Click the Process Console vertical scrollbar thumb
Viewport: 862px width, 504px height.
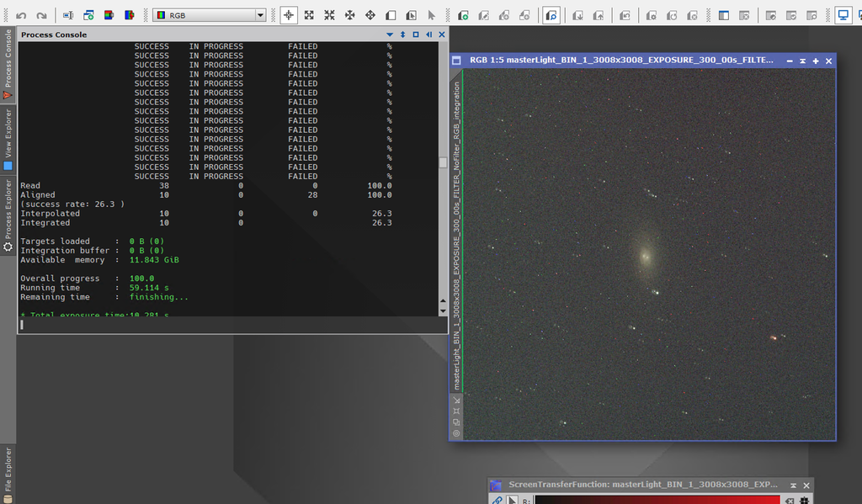tap(443, 162)
